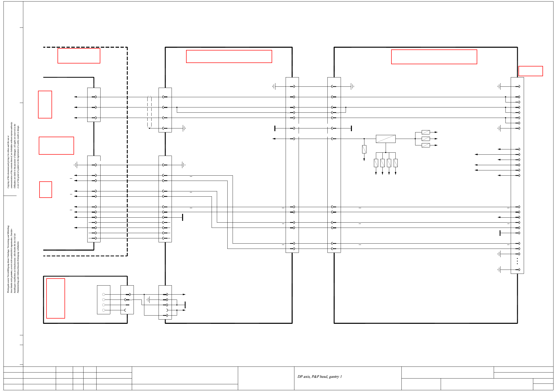
Task: Click the tall red box in the bottom-left enclosure
Action: pos(56,298)
